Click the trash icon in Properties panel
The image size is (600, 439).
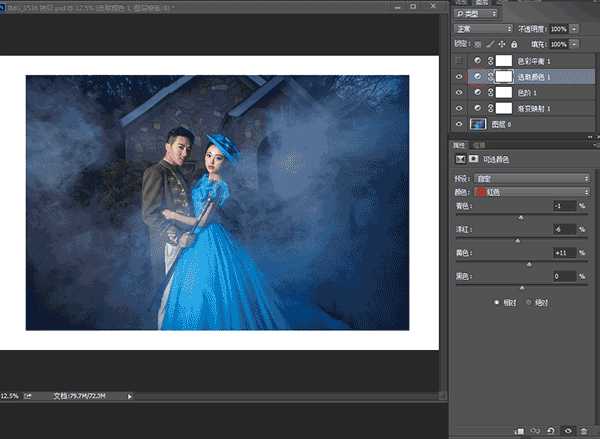[583, 431]
